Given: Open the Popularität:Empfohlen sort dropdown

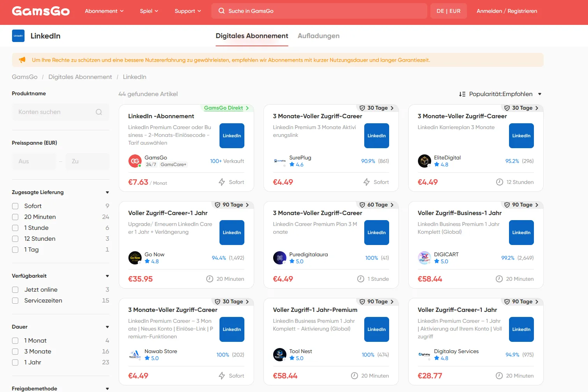Looking at the screenshot, I should coord(500,94).
